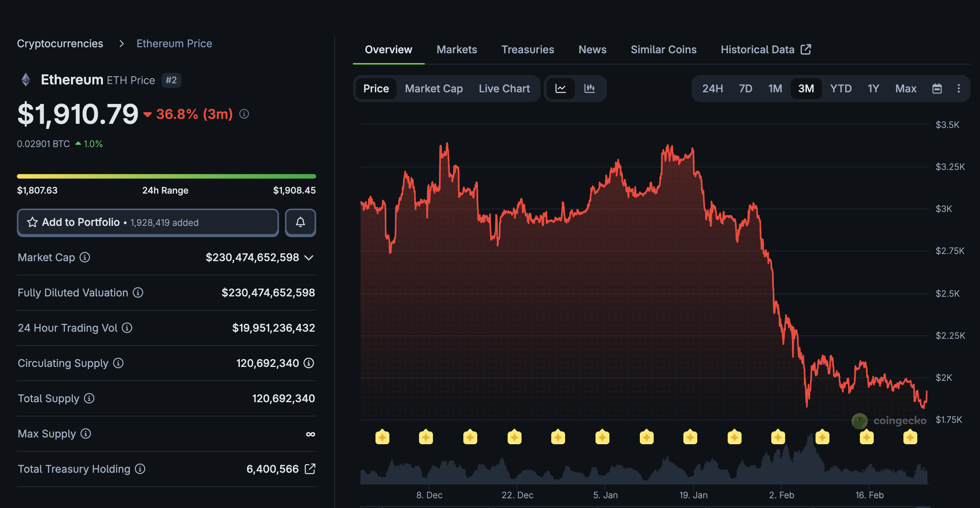Toggle chart to Market Cap view

point(434,89)
